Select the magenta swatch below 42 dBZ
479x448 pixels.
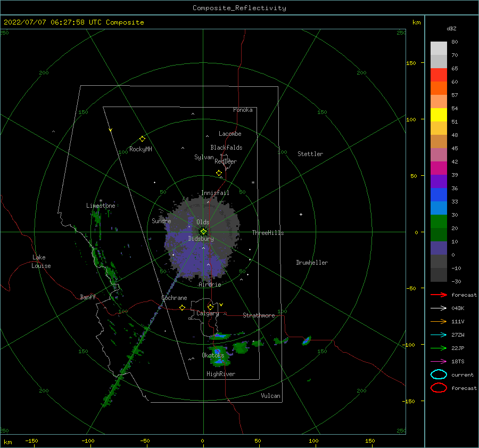[x=439, y=168]
